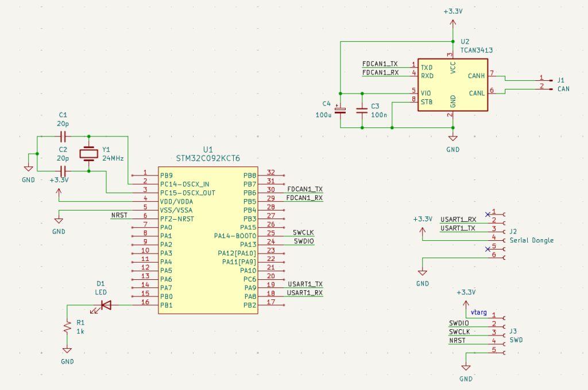Viewport: 588px width, 390px height.
Task: Select the Y1 crystal symbol
Action: coord(89,154)
